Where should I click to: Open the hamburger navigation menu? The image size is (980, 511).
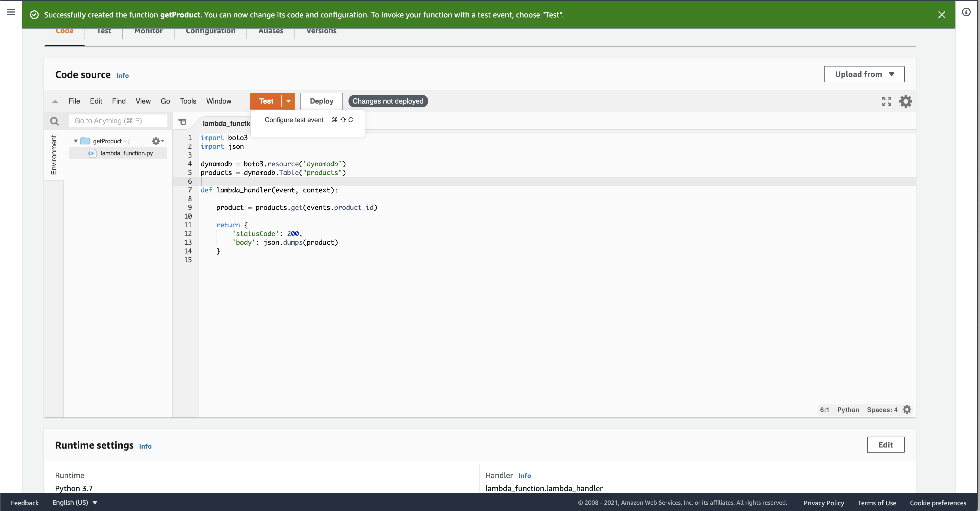(11, 12)
